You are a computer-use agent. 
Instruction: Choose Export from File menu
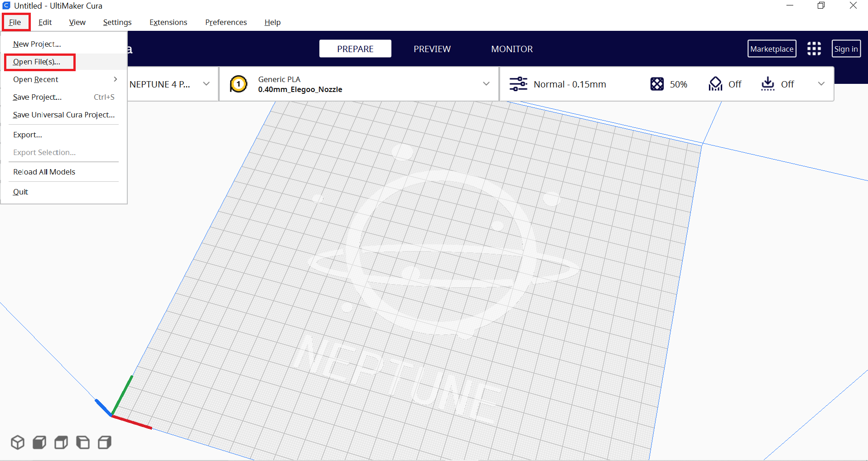[64, 135]
